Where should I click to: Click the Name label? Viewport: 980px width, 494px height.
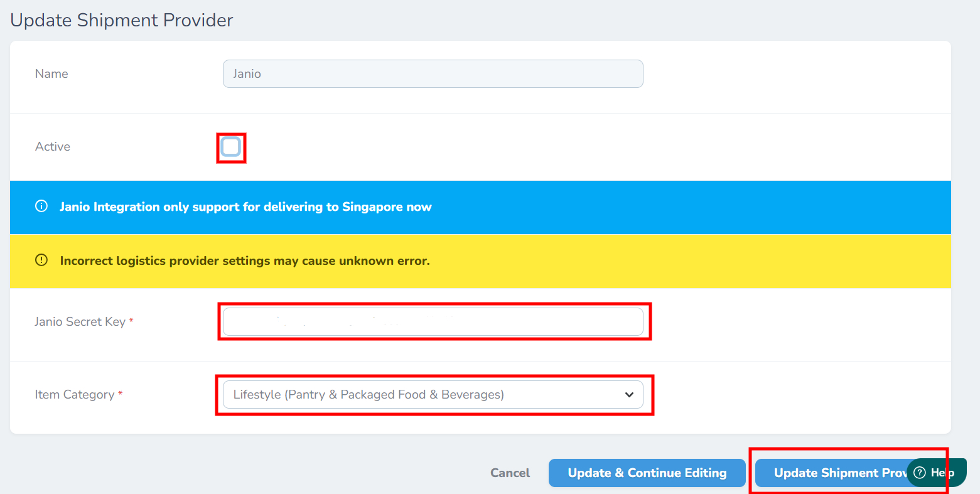pyautogui.click(x=51, y=73)
